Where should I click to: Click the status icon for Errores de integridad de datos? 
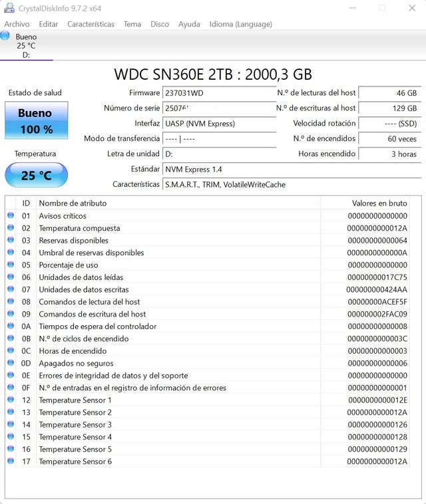tap(11, 375)
